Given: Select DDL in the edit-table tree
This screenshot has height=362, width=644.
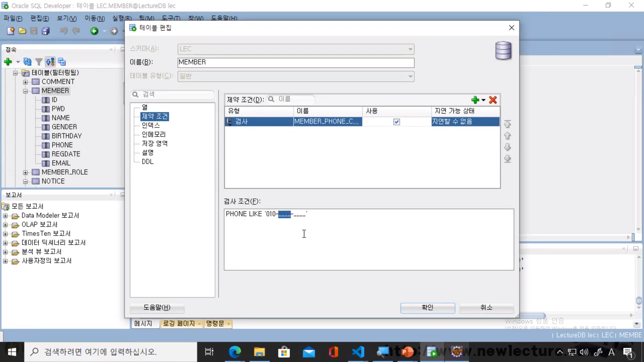Looking at the screenshot, I should pyautogui.click(x=148, y=162).
